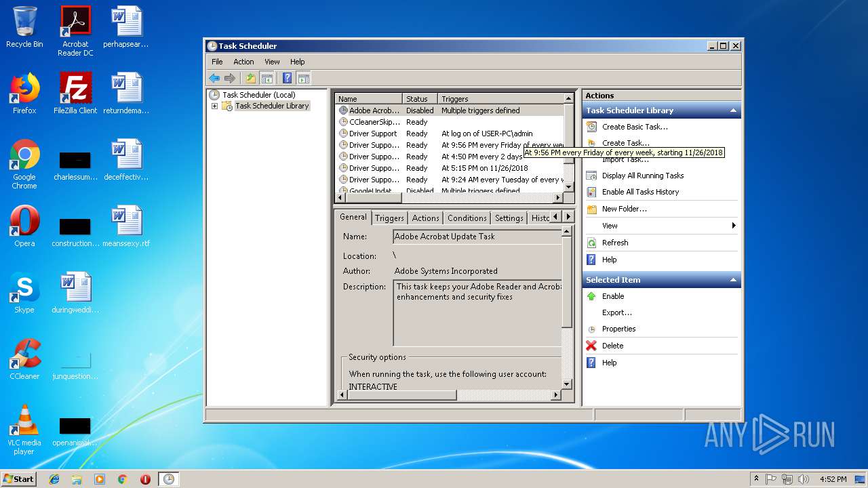Select Driver Support task at 4:50 PM
This screenshot has width=868, height=488.
450,157
